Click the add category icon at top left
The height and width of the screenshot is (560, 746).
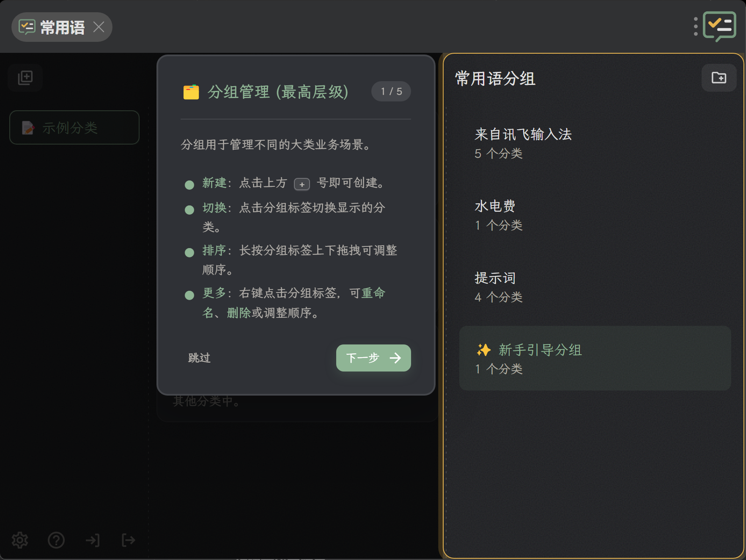tap(25, 78)
